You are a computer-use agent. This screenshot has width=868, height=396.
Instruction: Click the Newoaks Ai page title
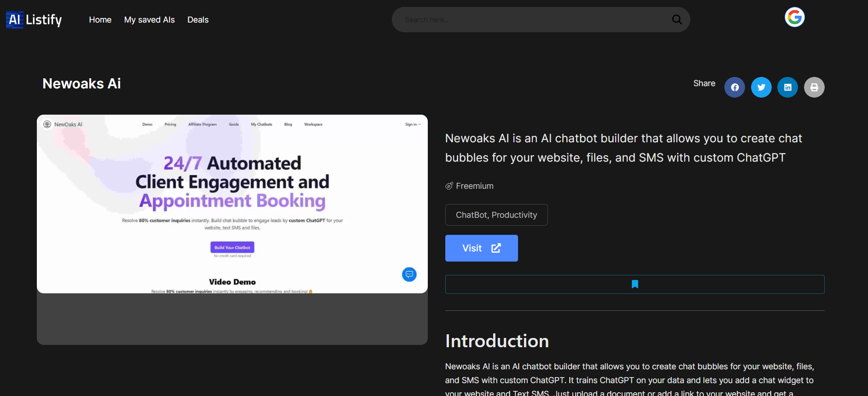82,84
